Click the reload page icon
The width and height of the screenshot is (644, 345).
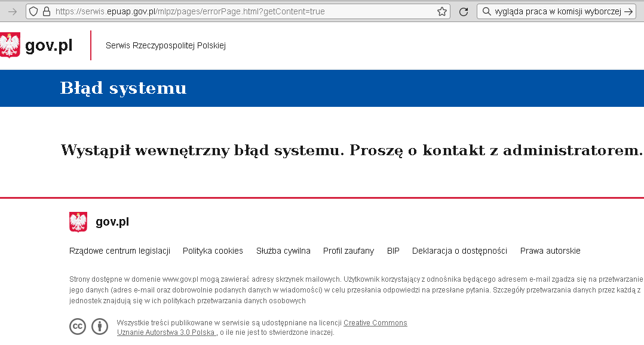click(464, 11)
